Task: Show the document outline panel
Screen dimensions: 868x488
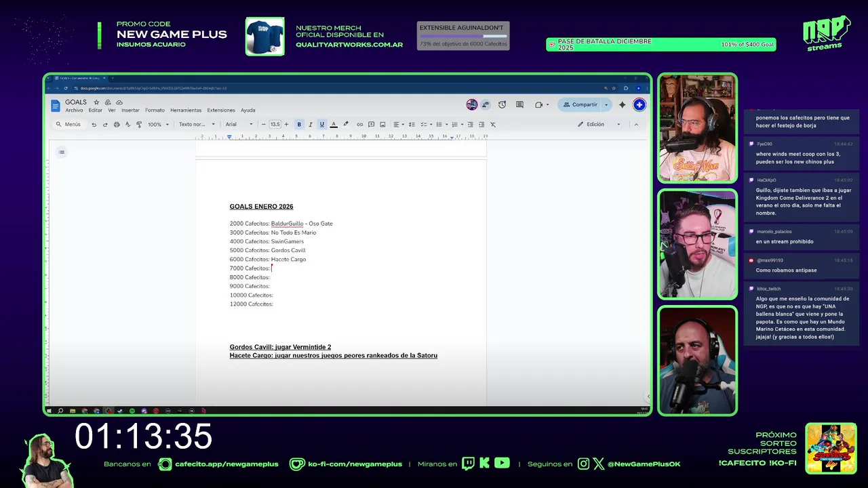Action: pos(62,152)
